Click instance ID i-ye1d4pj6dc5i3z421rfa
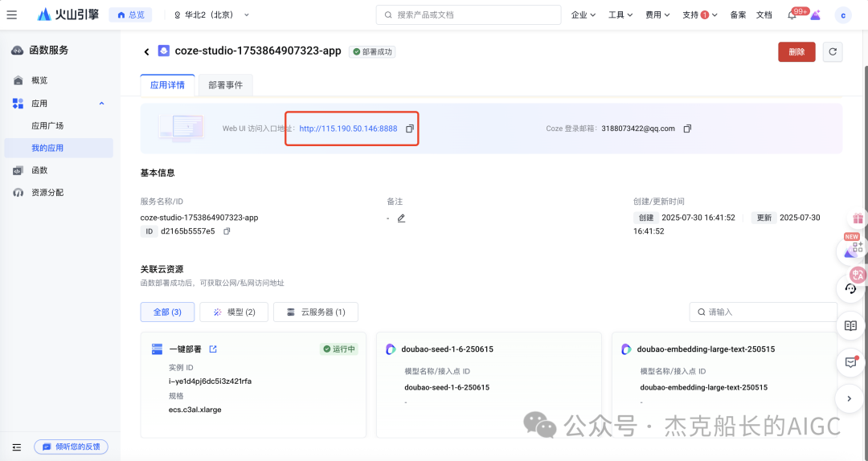Screen dimensions: 868x461 coord(210,381)
